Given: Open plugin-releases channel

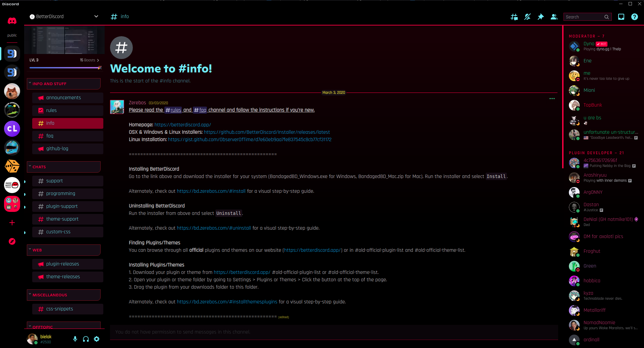Looking at the screenshot, I should click(x=68, y=264).
